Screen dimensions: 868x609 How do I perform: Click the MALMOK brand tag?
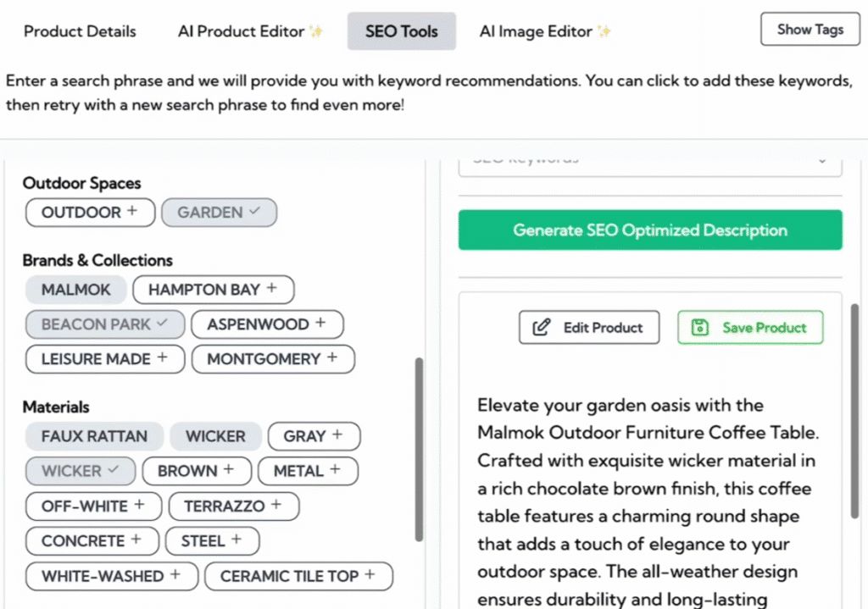[x=75, y=290]
